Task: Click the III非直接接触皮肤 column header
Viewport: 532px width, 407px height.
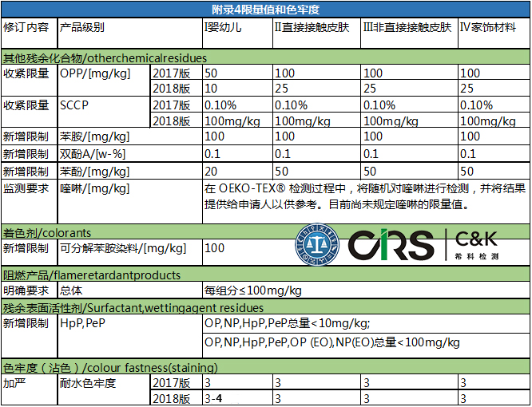Action: [407, 26]
